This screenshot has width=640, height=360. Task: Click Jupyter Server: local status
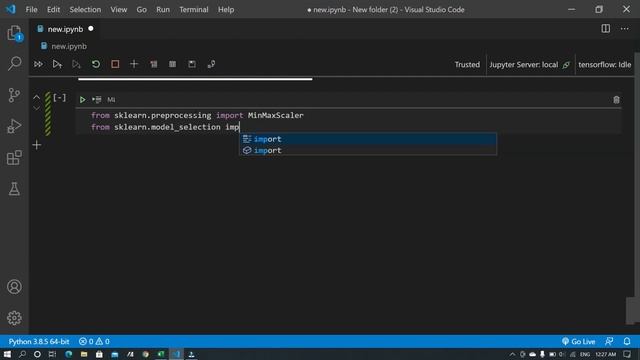[529, 64]
